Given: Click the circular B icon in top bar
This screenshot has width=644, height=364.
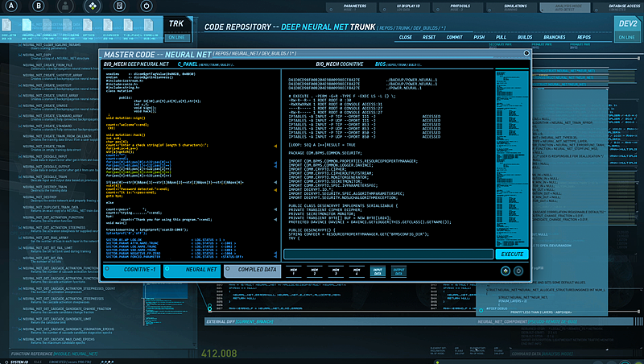Looking at the screenshot, I should pyautogui.click(x=38, y=7).
